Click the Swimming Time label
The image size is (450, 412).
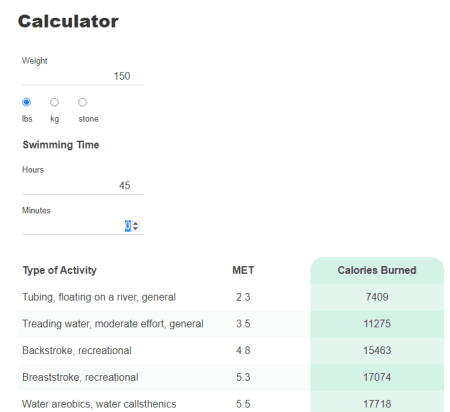(61, 145)
